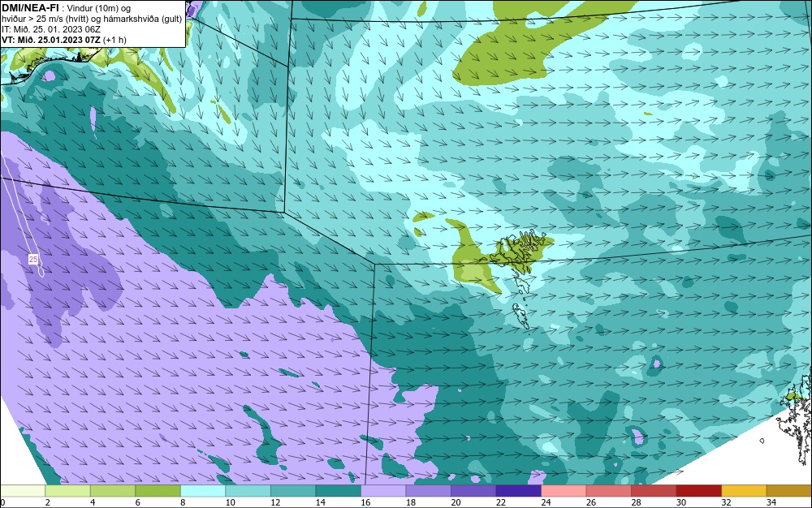Click the legend value '10'

[x=230, y=502]
